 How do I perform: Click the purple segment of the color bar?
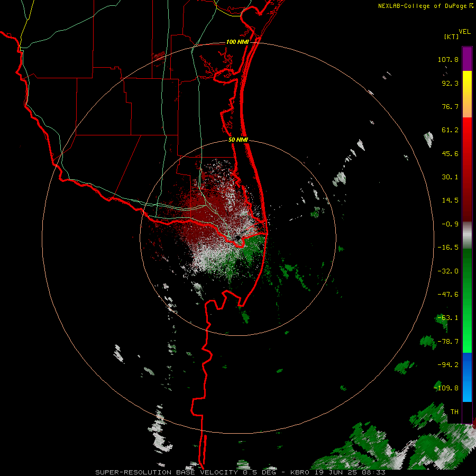(x=467, y=59)
